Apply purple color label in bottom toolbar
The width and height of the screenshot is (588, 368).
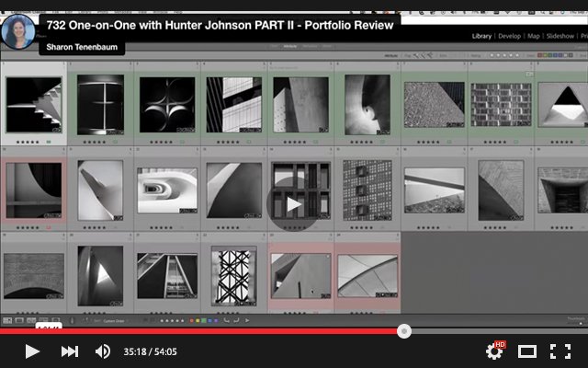(216, 321)
